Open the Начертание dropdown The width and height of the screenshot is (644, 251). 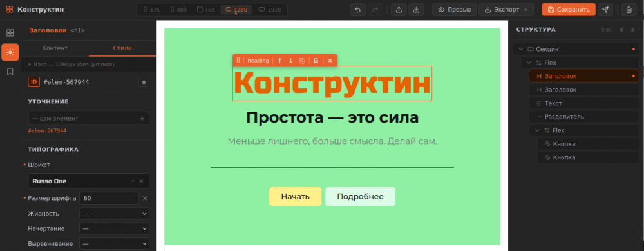point(114,228)
